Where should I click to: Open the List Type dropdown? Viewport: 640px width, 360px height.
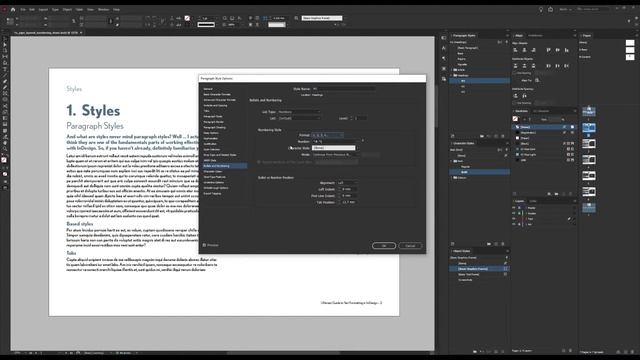299,111
